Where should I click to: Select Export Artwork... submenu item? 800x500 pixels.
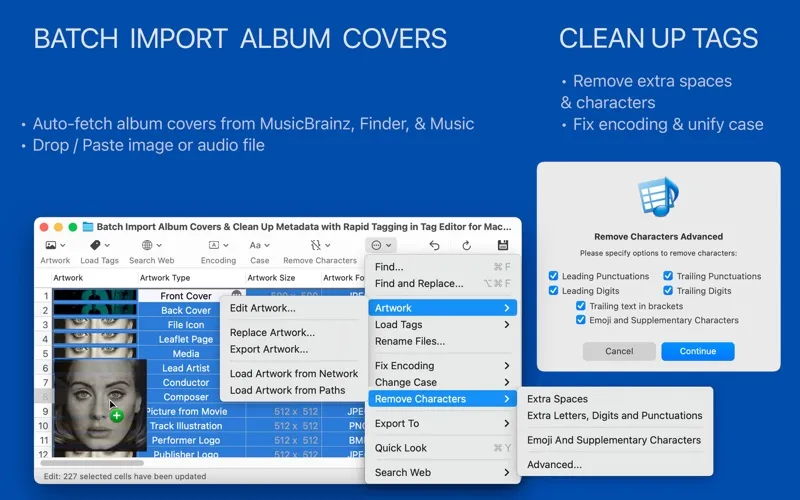click(294, 349)
